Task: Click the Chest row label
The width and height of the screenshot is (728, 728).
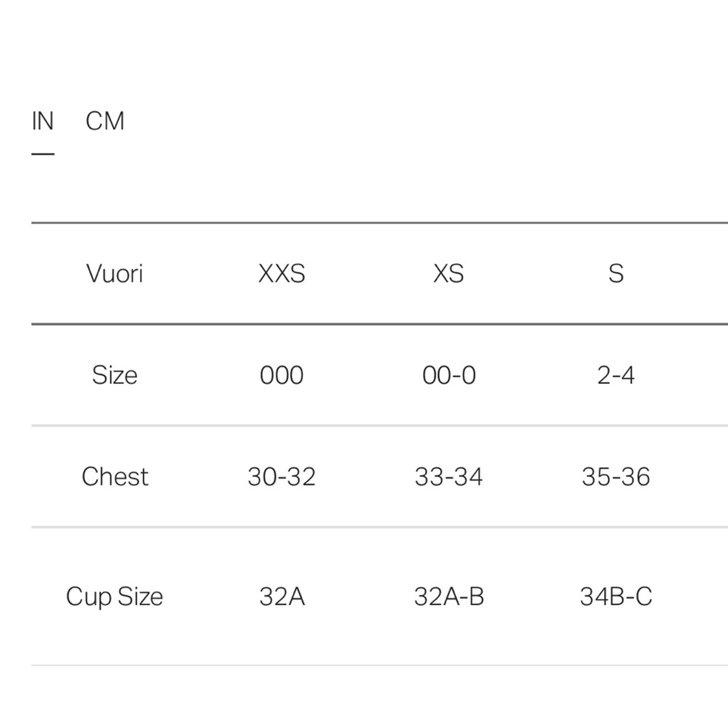Action: point(115,477)
